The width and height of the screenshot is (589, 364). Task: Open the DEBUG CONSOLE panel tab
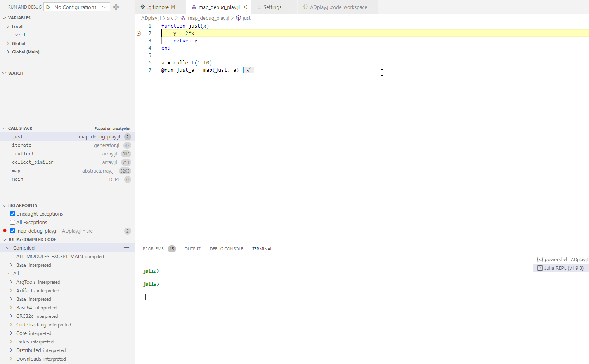coord(226,249)
